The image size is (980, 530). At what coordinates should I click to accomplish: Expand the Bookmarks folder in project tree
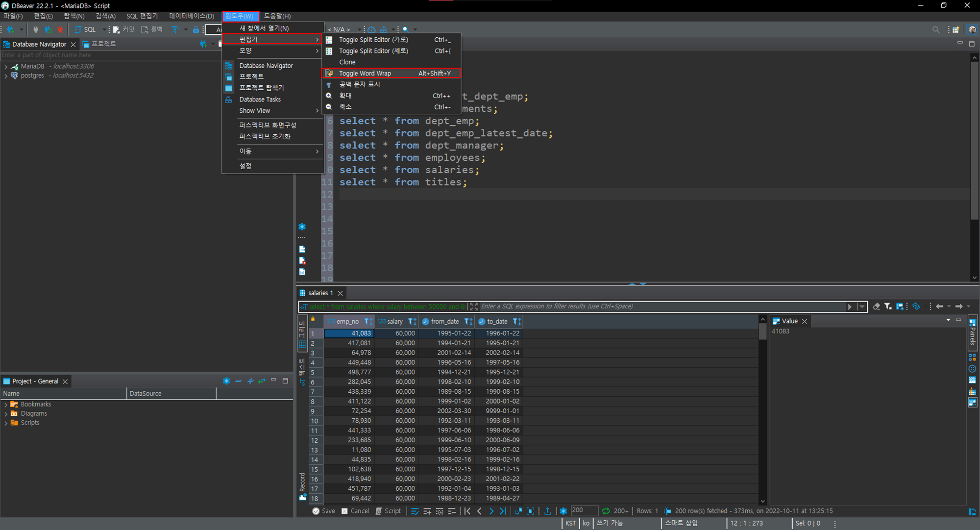coord(5,404)
